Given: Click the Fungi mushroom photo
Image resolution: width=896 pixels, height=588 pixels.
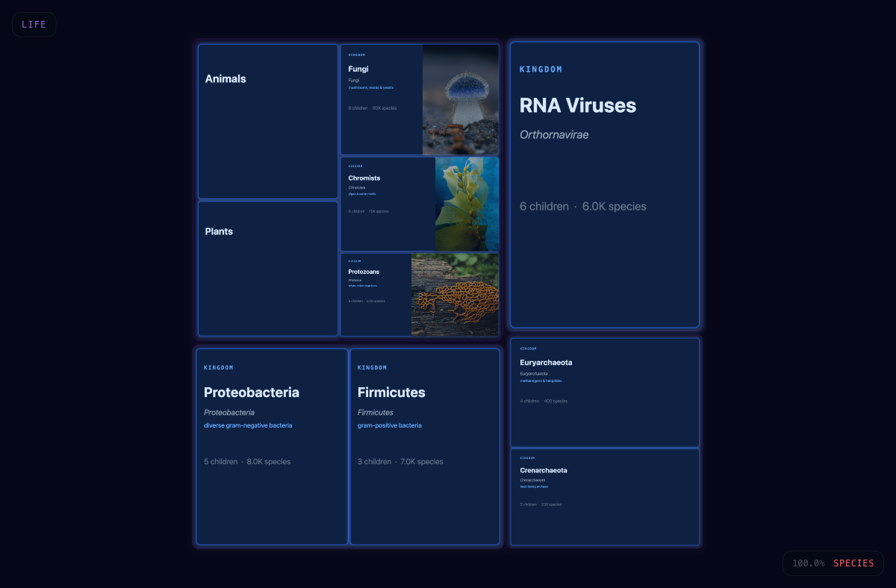Looking at the screenshot, I should [460, 99].
